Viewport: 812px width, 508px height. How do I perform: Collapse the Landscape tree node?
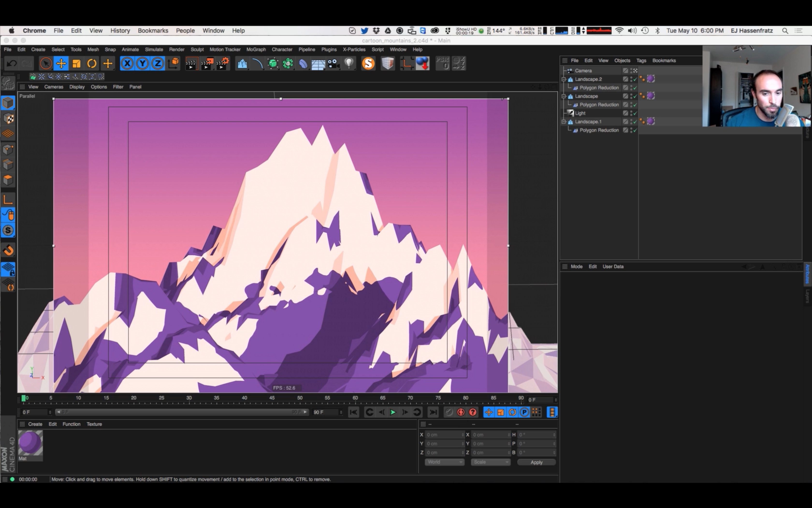pyautogui.click(x=564, y=96)
